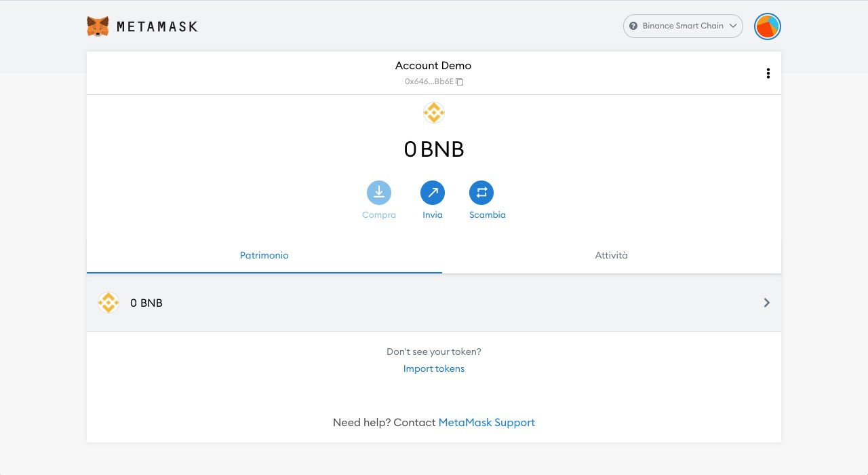Click the Compra download icon button
Screen dimensions: 868x475
tap(379, 193)
